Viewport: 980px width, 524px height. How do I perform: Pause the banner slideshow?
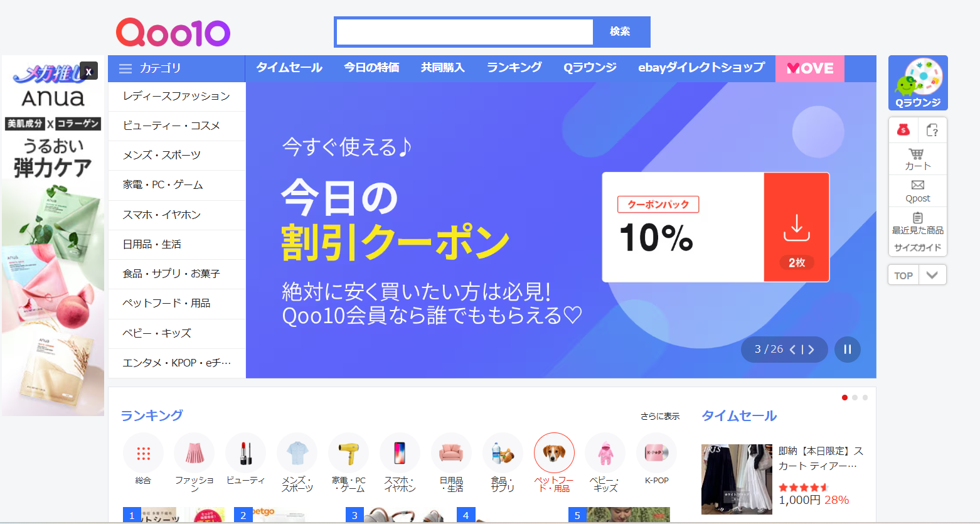click(x=847, y=350)
